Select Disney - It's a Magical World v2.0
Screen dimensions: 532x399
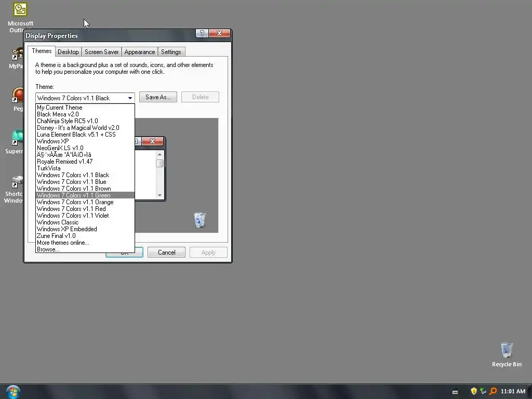click(85, 128)
